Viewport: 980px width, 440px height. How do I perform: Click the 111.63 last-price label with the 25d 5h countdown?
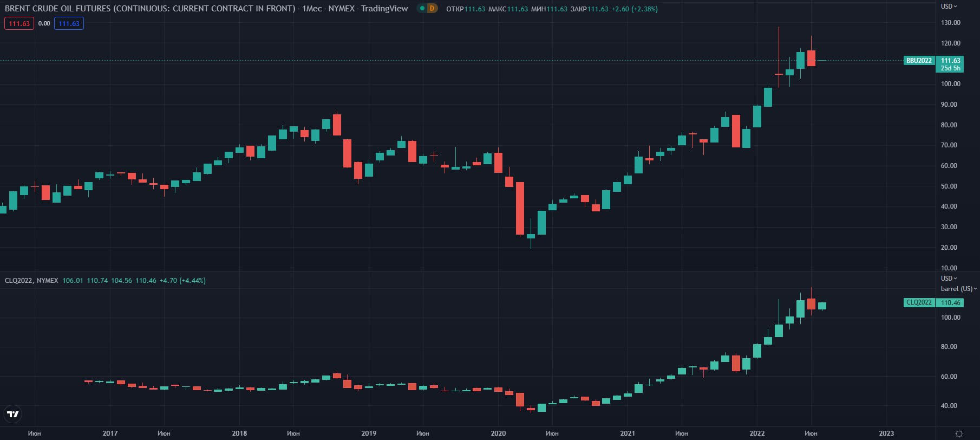[951, 64]
